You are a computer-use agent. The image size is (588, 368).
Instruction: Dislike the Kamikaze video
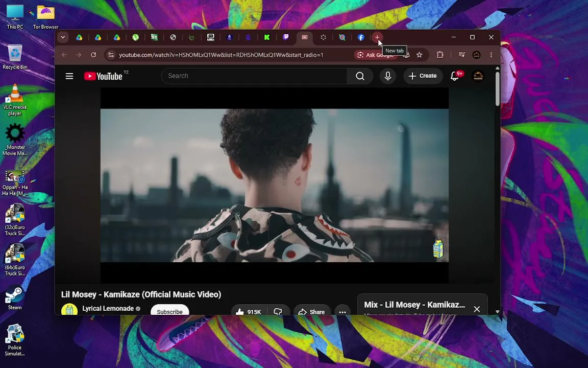(278, 312)
